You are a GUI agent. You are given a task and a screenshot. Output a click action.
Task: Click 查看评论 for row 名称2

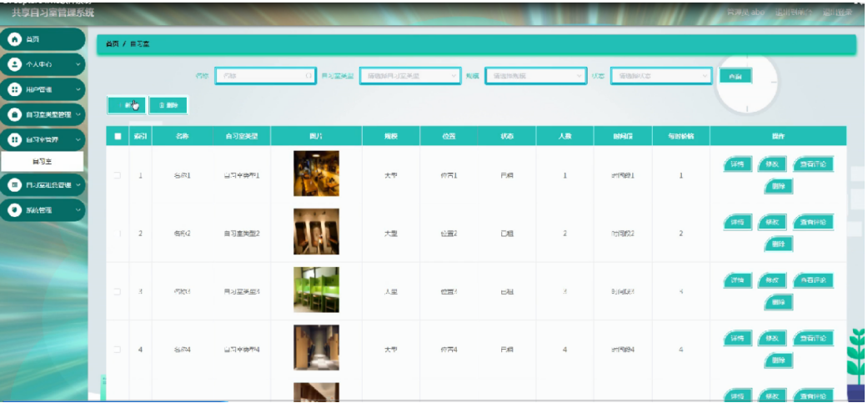tap(813, 222)
